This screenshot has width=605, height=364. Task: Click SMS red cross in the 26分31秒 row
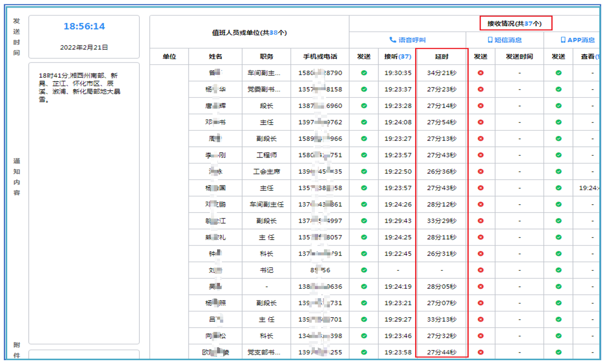pos(480,254)
